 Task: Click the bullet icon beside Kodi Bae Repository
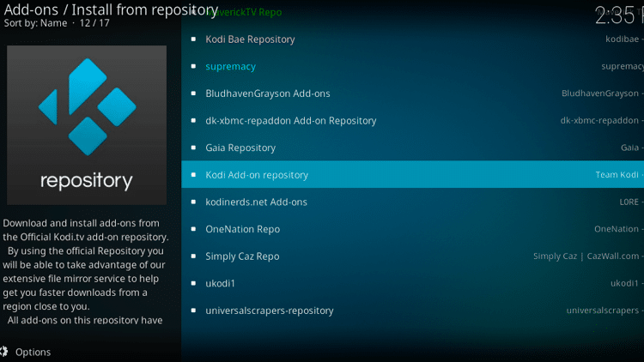pos(193,39)
